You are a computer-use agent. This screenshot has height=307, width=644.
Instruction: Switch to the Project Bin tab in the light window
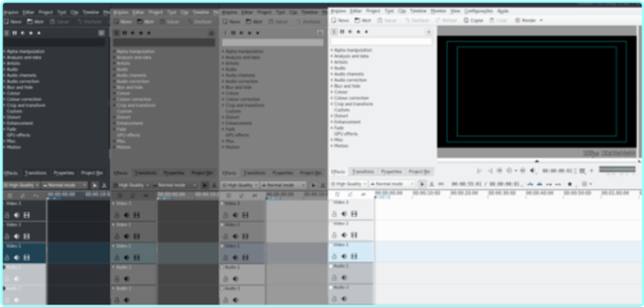click(419, 171)
